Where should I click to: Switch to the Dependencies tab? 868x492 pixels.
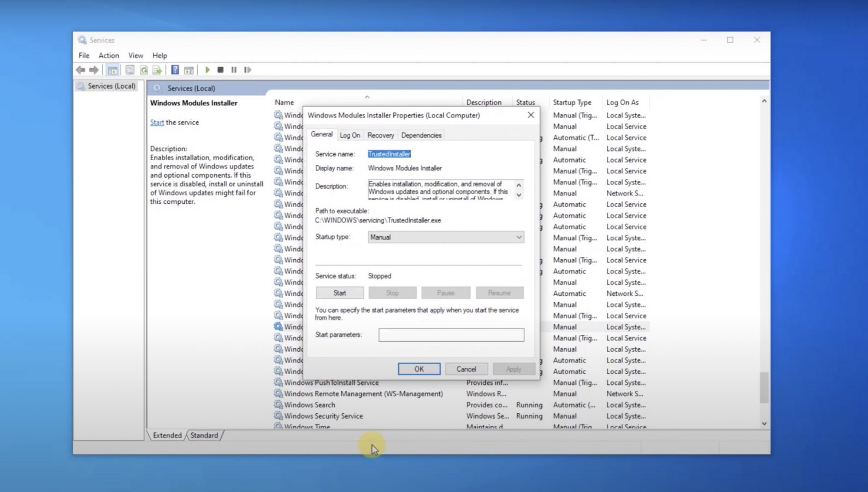tap(421, 135)
